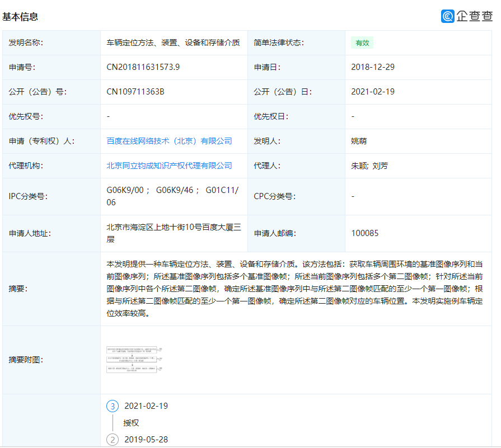Click the abstract paragraph text

click(294, 289)
